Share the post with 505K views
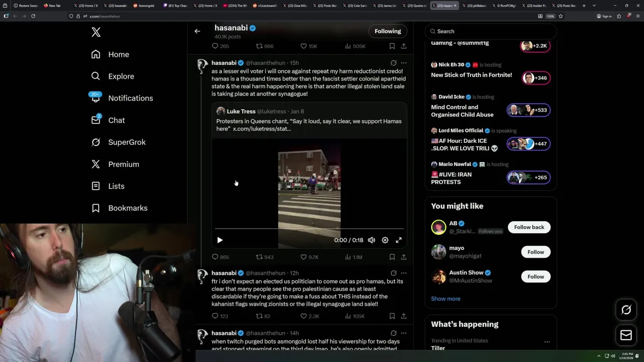The image size is (644, 362). pos(404,46)
